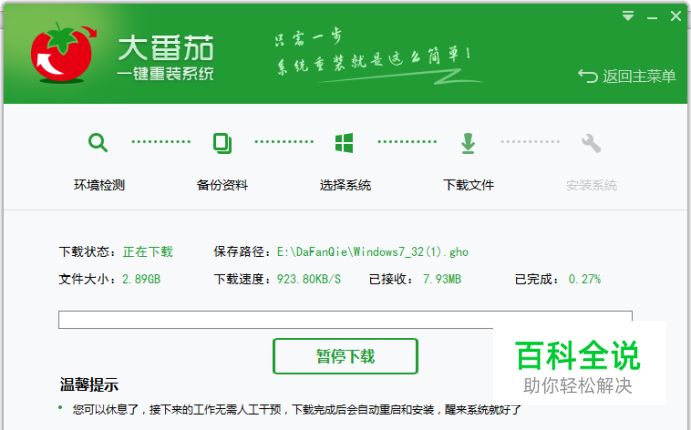Click the received amount 7.93MB
This screenshot has width=691, height=430.
442,279
